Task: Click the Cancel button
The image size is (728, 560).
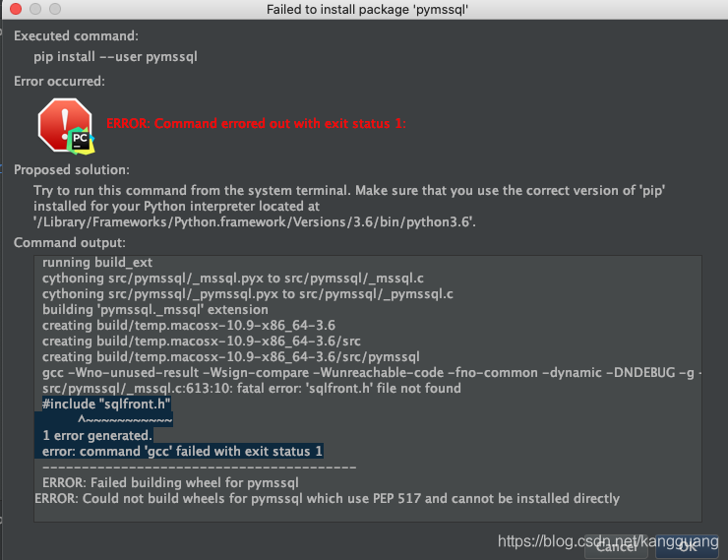Action: tap(616, 546)
